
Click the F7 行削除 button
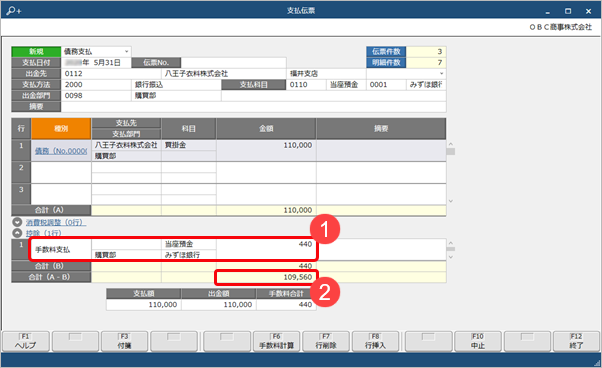pyautogui.click(x=326, y=341)
